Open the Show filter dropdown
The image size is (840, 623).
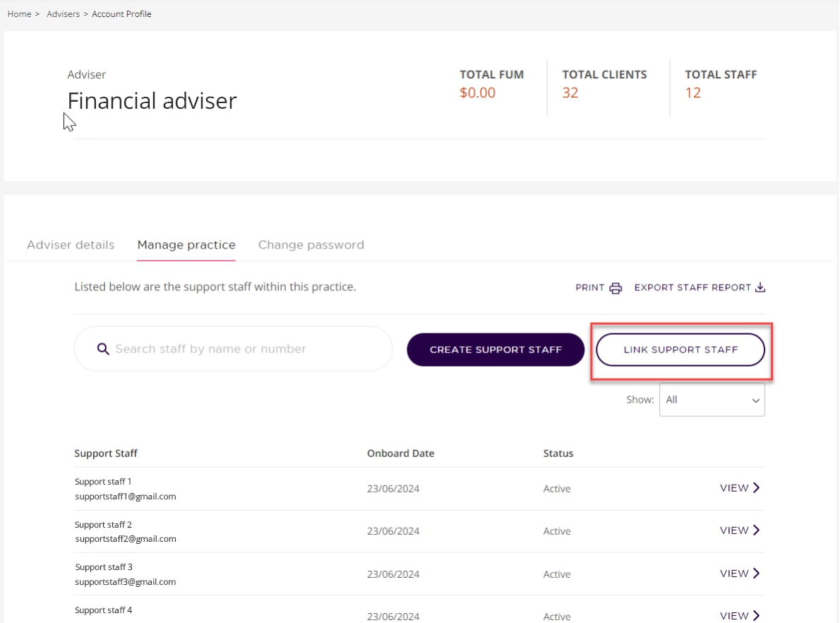pyautogui.click(x=712, y=399)
